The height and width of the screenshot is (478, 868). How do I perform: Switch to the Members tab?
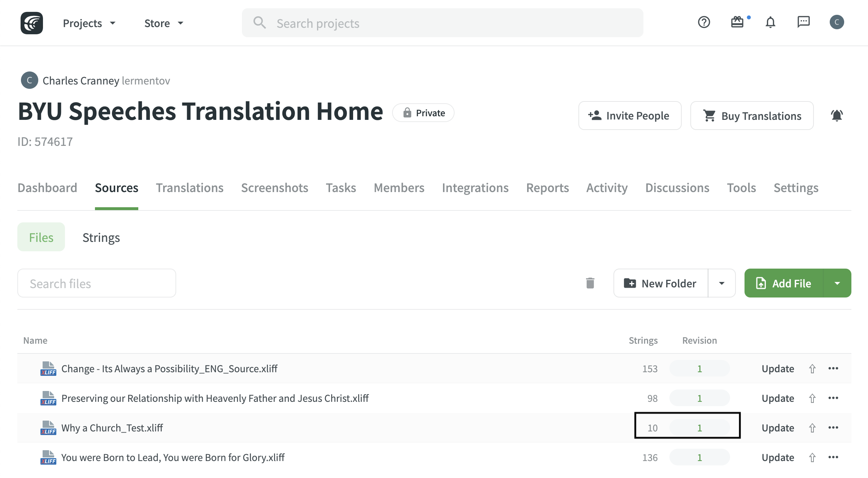click(399, 188)
